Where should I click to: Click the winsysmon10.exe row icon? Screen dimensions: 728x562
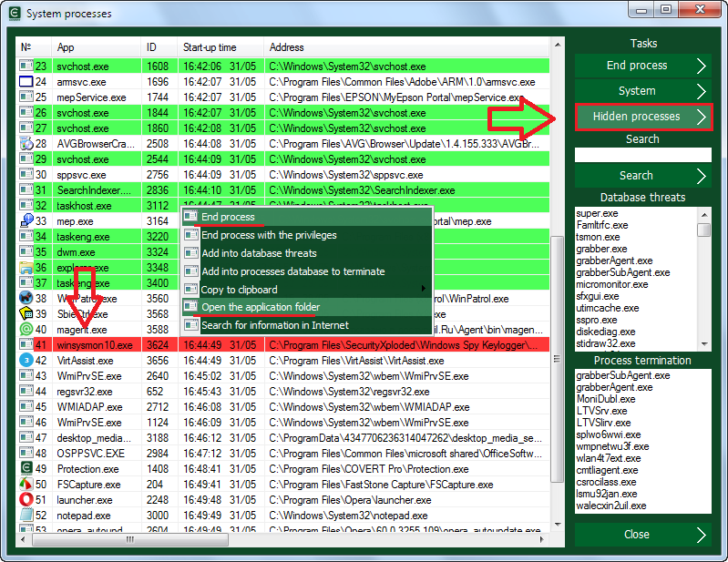(x=26, y=344)
